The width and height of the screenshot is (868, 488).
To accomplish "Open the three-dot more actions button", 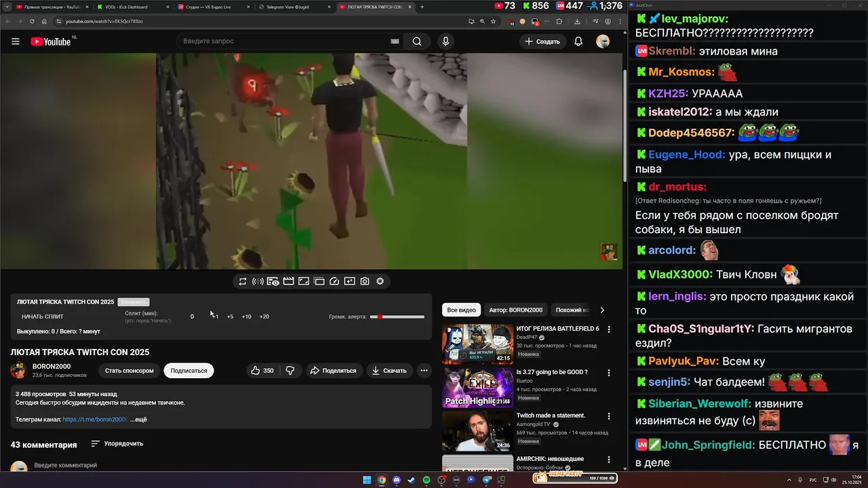I will tap(424, 371).
